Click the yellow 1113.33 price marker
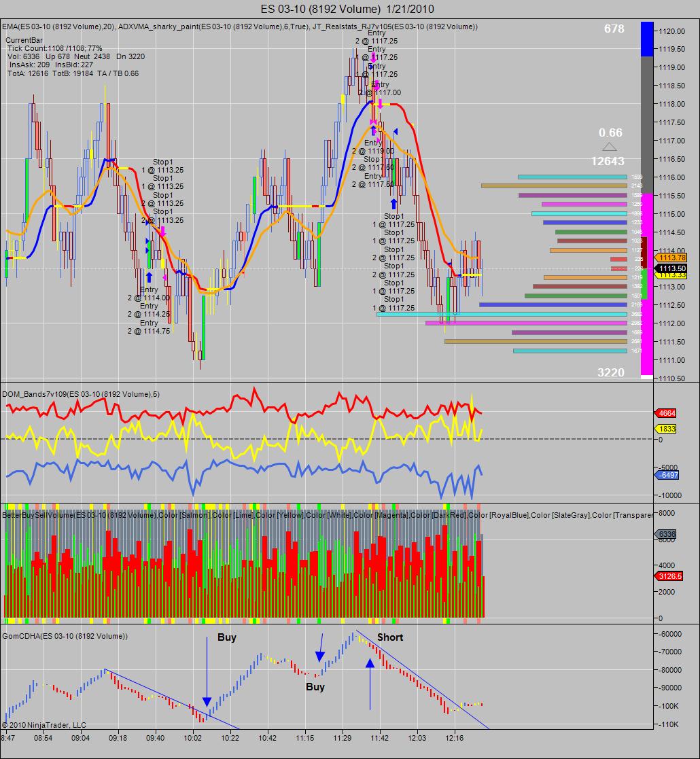This screenshot has height=759, width=700. (671, 275)
